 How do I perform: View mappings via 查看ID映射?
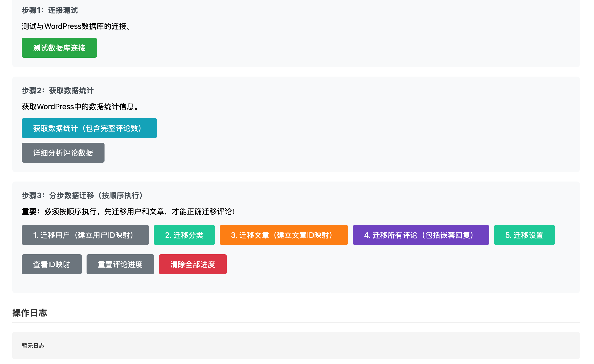(52, 264)
